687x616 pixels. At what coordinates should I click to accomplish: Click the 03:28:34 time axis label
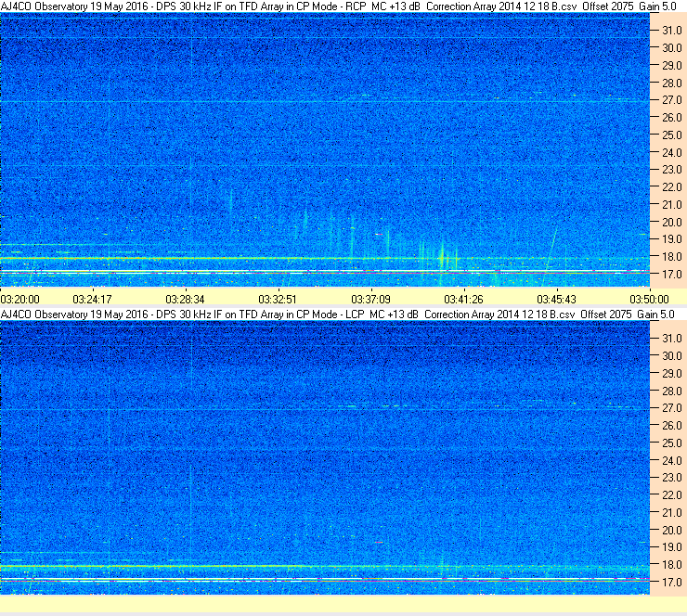click(x=185, y=300)
